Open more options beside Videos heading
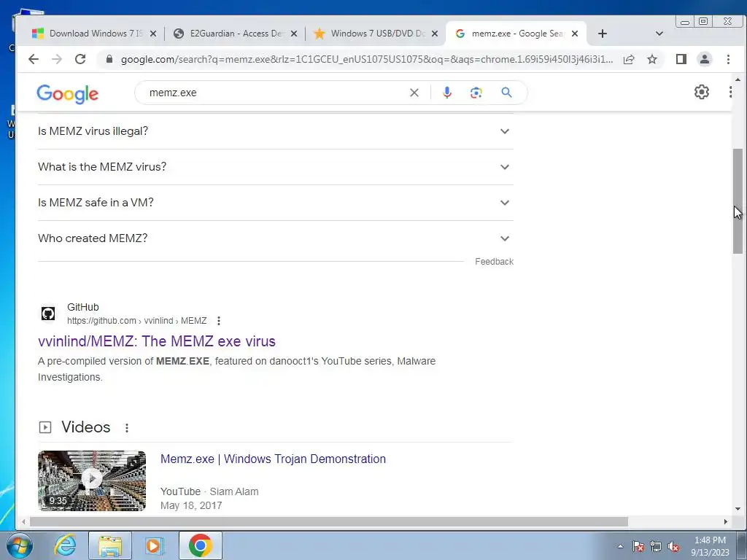This screenshot has height=560, width=747. click(x=127, y=427)
